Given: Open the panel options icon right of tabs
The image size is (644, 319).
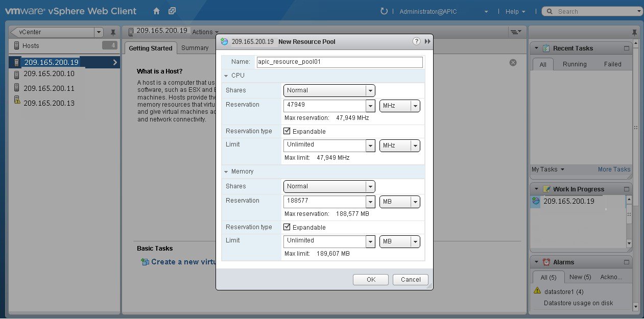Looking at the screenshot, I should pyautogui.click(x=516, y=32).
